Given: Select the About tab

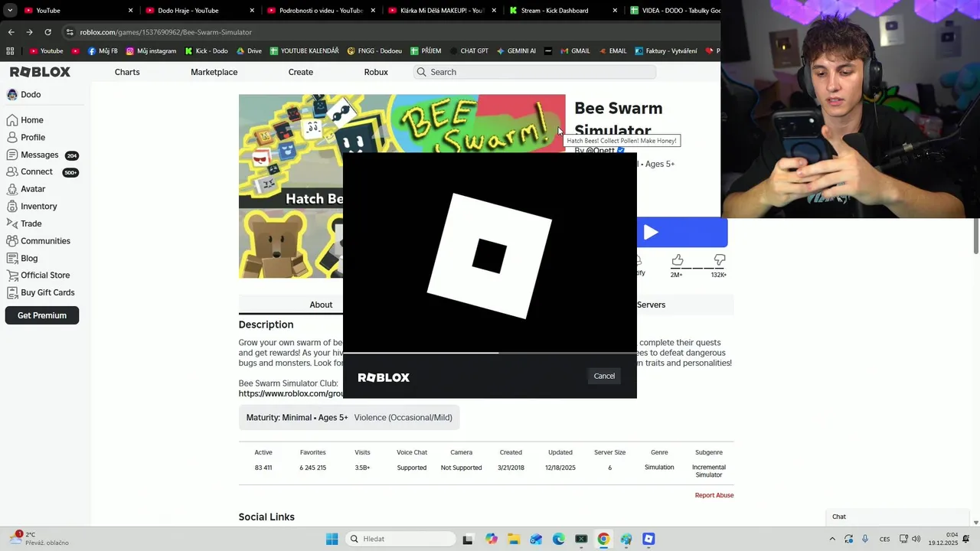Looking at the screenshot, I should pyautogui.click(x=321, y=305).
